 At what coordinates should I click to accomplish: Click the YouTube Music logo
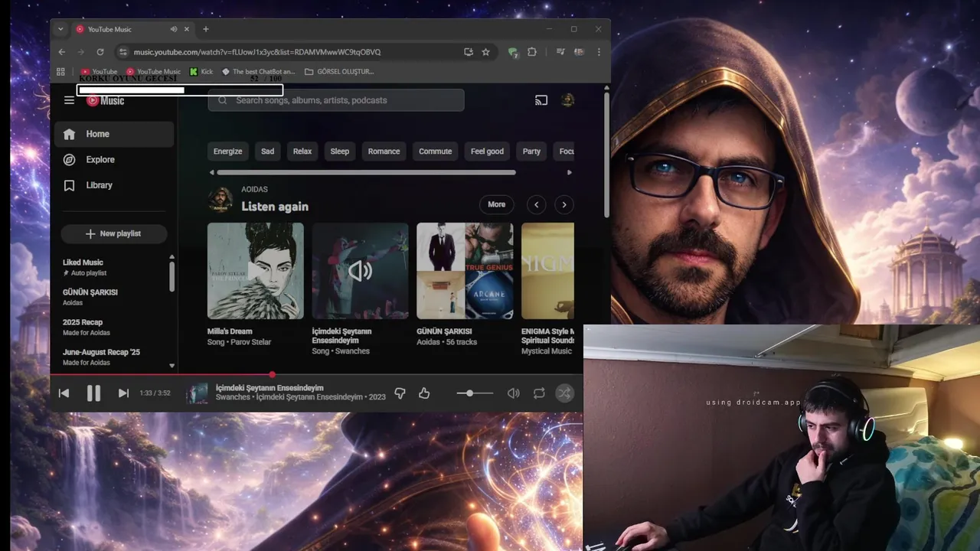[x=105, y=100]
